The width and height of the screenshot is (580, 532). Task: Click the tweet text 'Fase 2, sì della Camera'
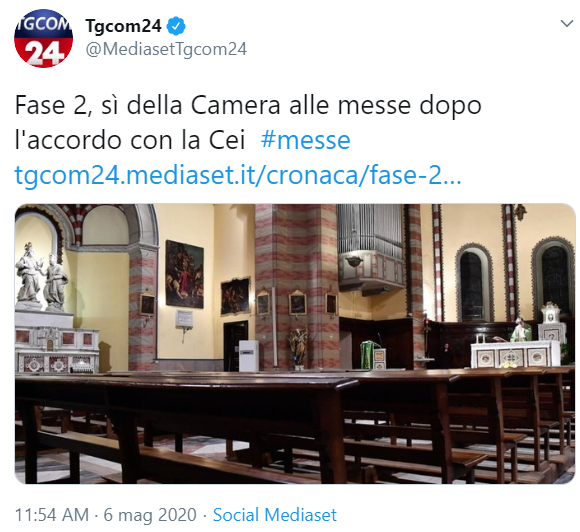click(146, 106)
